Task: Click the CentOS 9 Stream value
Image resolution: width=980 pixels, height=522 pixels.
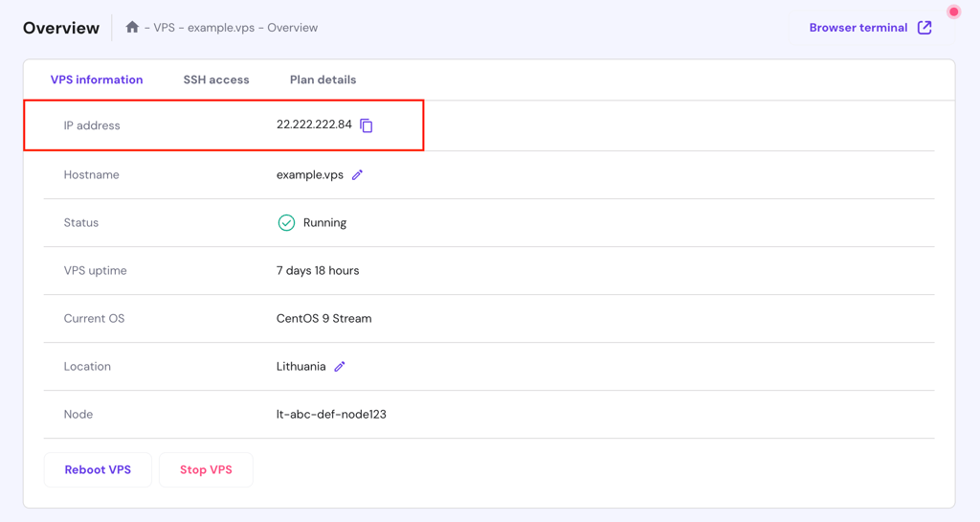Action: tap(324, 319)
